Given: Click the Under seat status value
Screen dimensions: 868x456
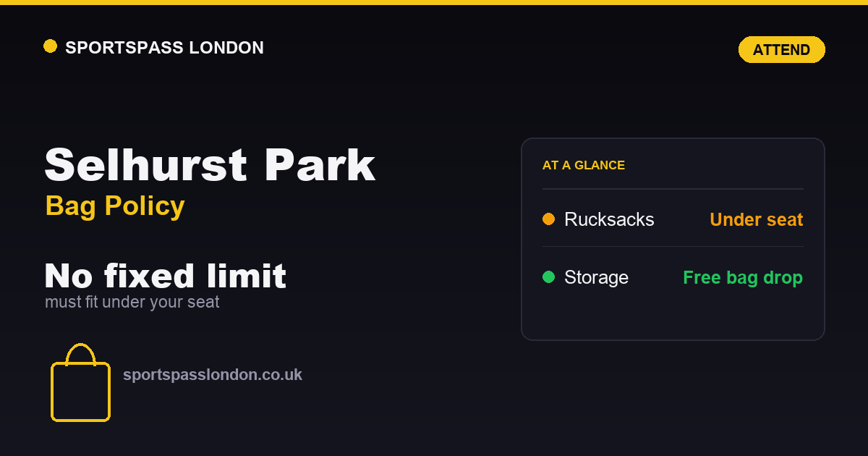Looking at the screenshot, I should point(757,219).
